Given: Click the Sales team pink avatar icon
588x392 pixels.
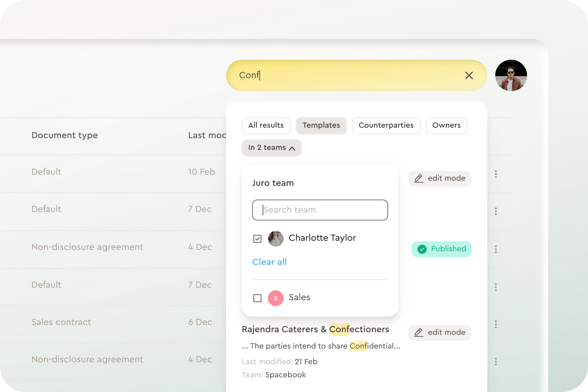Looking at the screenshot, I should pyautogui.click(x=275, y=298).
